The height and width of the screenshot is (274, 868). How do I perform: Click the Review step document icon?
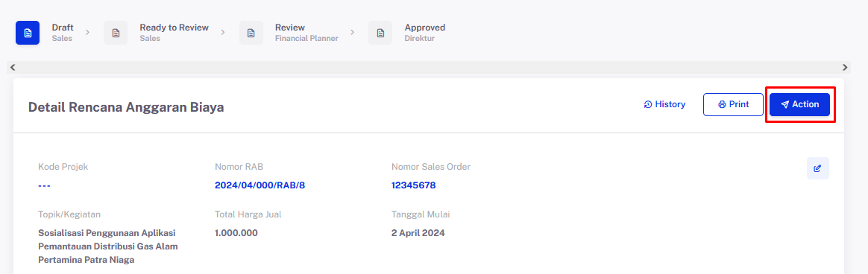[x=251, y=33]
